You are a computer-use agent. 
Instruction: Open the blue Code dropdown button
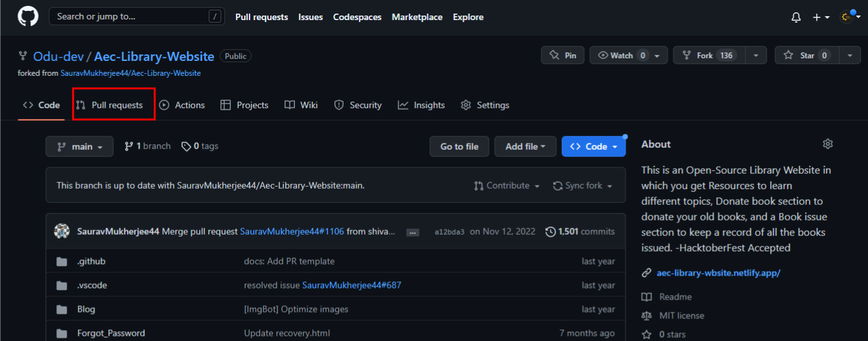coord(594,147)
